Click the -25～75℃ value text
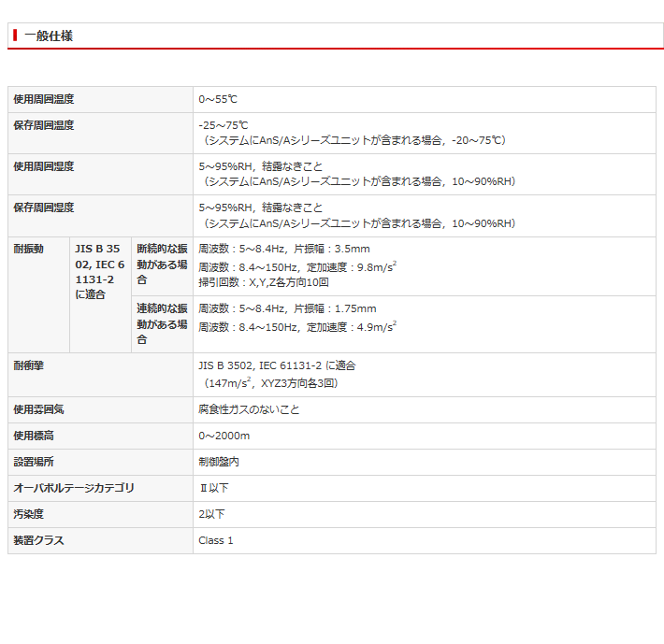Viewport: 664px width, 644px height. coord(224,125)
